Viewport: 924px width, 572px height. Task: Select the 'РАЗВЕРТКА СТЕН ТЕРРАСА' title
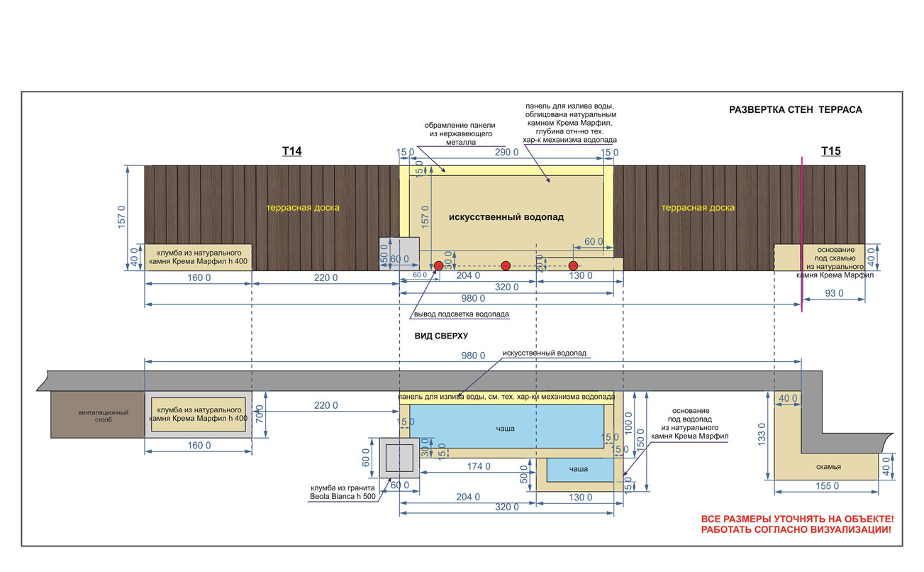click(795, 110)
